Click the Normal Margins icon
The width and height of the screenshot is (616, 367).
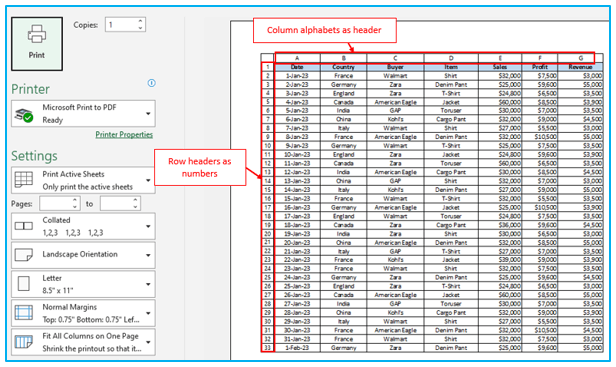(24, 313)
